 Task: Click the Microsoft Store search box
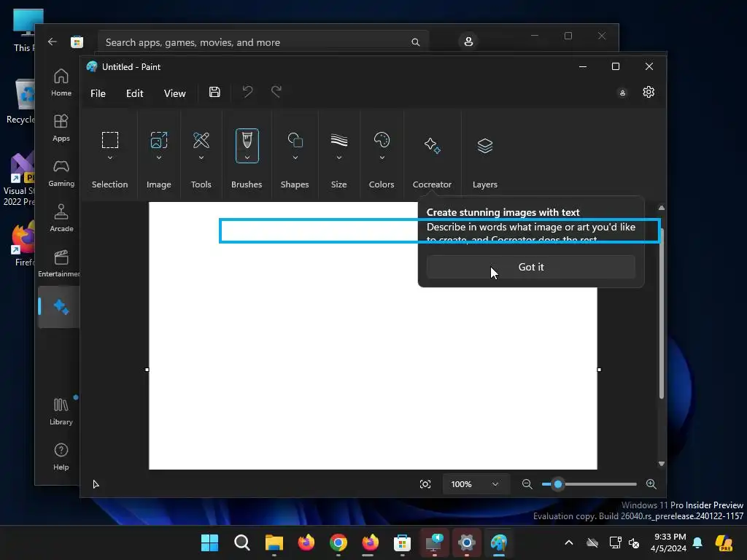(x=263, y=42)
